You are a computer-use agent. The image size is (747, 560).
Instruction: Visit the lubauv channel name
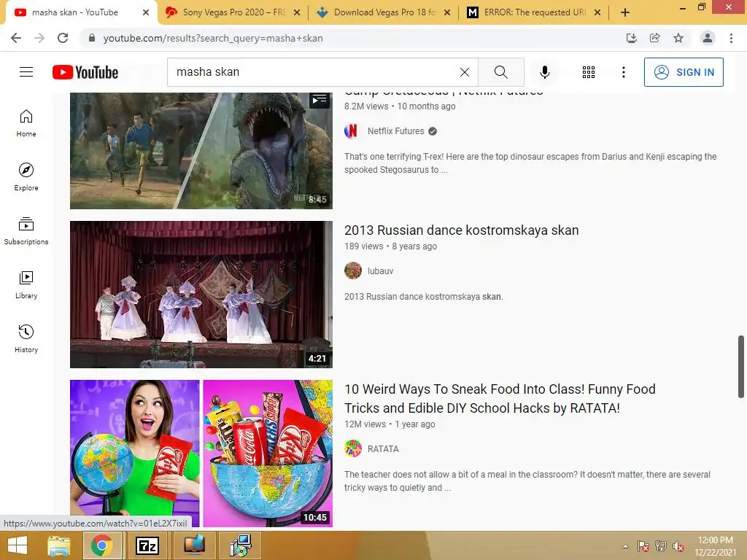[x=380, y=271]
